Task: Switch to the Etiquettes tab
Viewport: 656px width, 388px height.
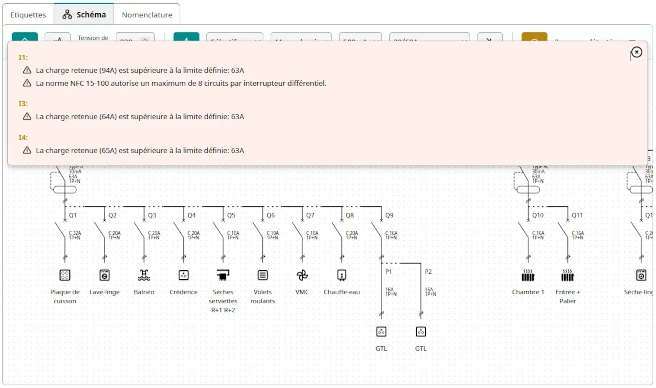Action: 28,15
